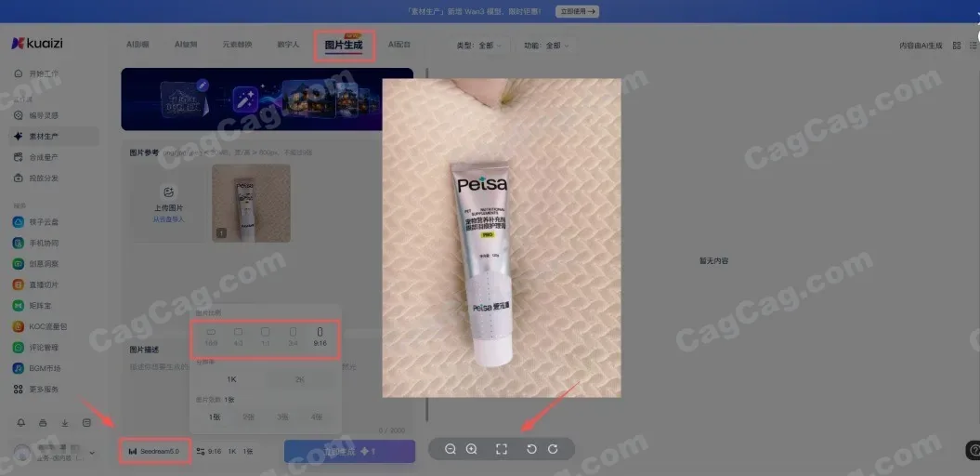Image resolution: width=980 pixels, height=476 pixels.
Task: Click the 内容由AI生成 label
Action: [921, 46]
